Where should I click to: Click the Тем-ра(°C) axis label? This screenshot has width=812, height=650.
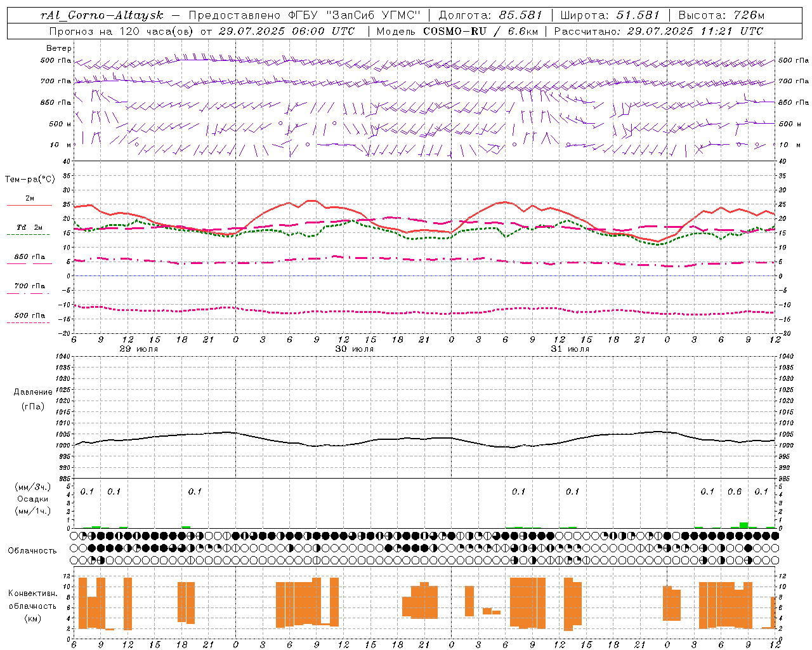30,180
